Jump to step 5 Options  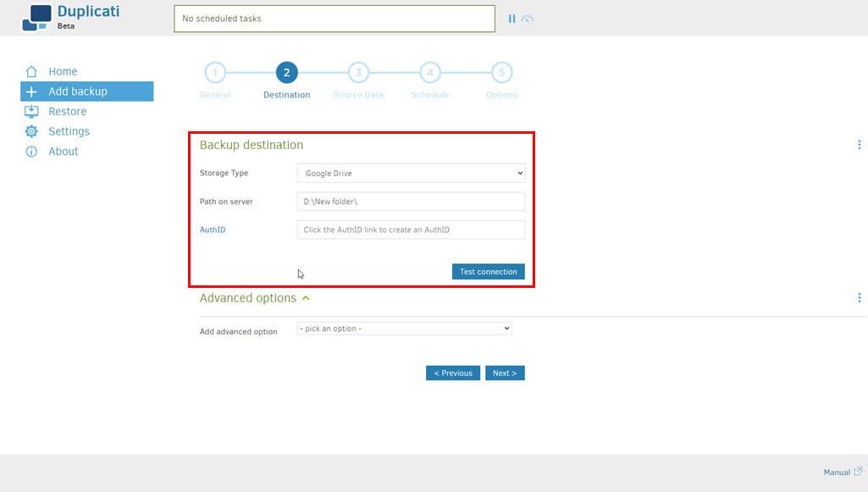click(x=501, y=73)
